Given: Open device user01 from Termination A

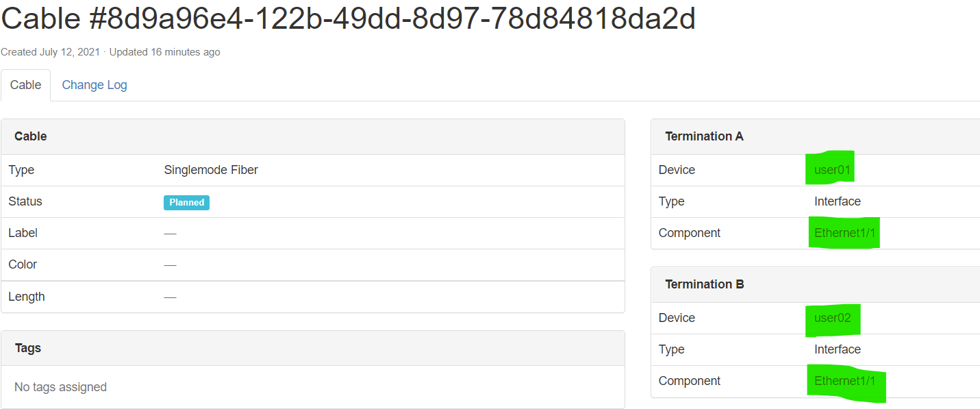Looking at the screenshot, I should tap(829, 169).
